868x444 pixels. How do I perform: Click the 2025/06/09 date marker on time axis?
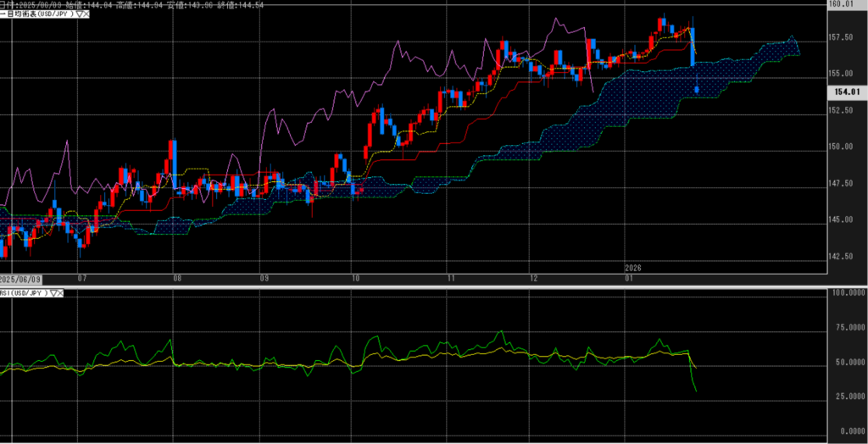click(20, 278)
